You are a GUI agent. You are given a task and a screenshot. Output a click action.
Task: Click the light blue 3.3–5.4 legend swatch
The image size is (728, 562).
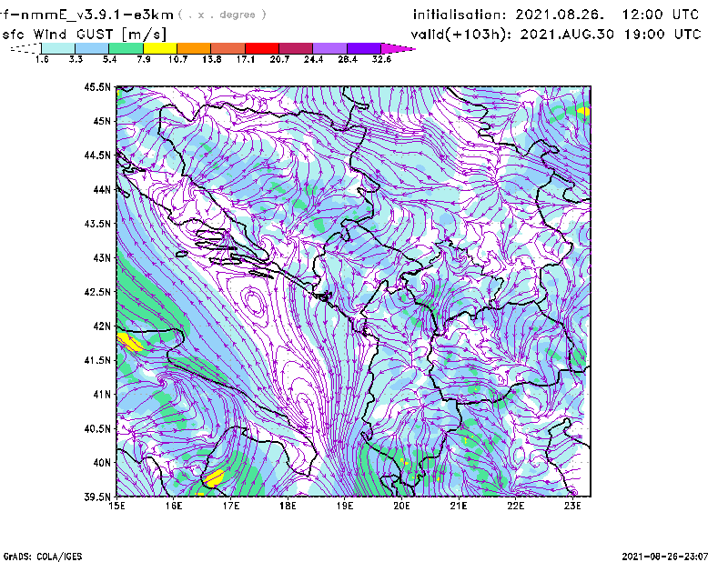92,48
